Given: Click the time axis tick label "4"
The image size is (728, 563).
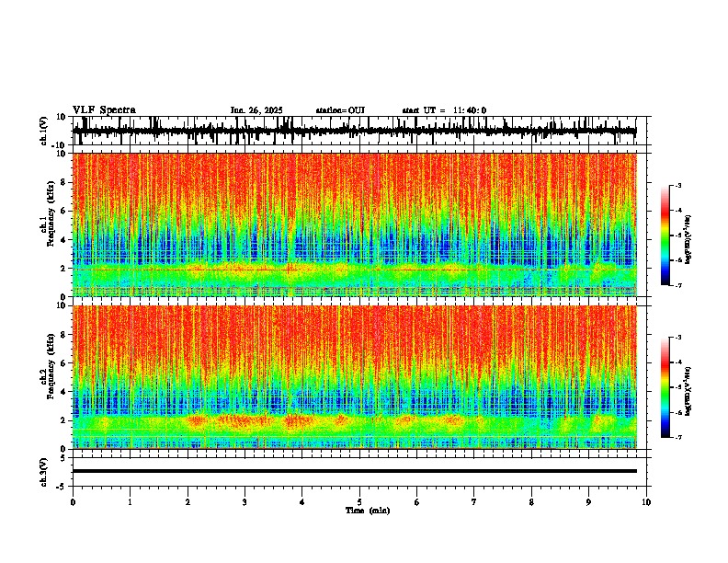Looking at the screenshot, I should [x=302, y=502].
